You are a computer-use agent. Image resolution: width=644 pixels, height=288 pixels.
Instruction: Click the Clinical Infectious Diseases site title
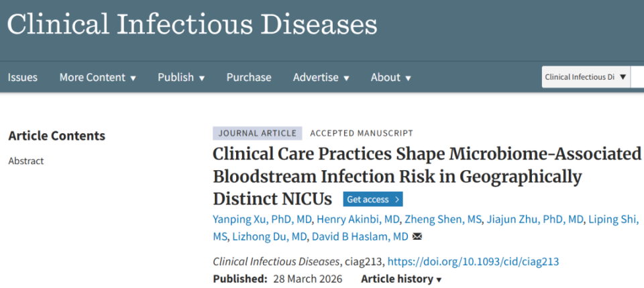[192, 25]
